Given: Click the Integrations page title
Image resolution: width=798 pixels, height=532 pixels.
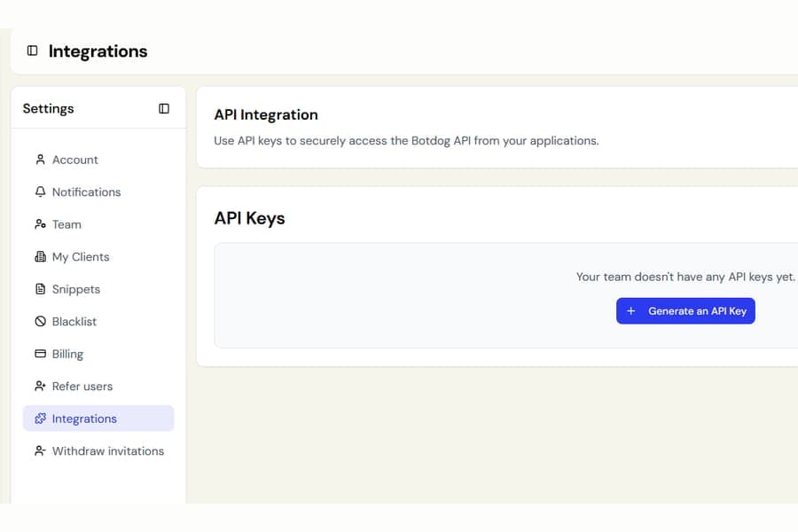Looking at the screenshot, I should [98, 51].
